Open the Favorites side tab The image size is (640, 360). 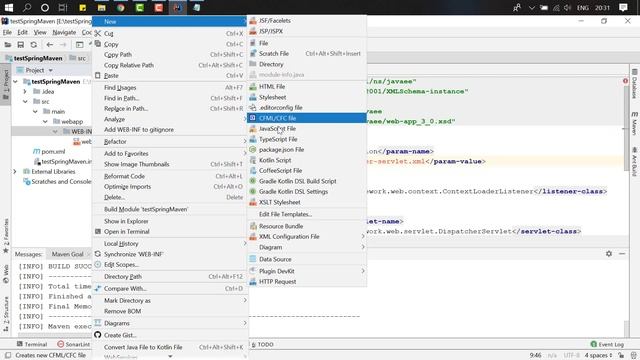(x=6, y=236)
